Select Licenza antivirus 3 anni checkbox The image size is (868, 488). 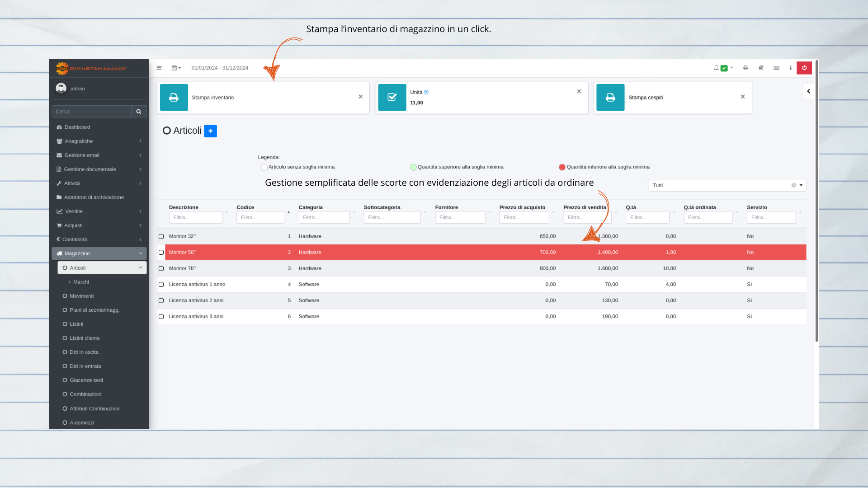click(x=161, y=316)
